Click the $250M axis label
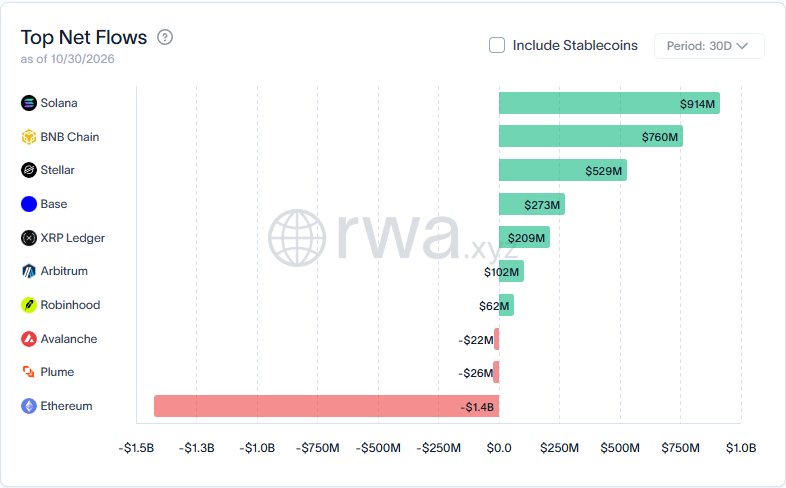The width and height of the screenshot is (786, 488). point(559,448)
